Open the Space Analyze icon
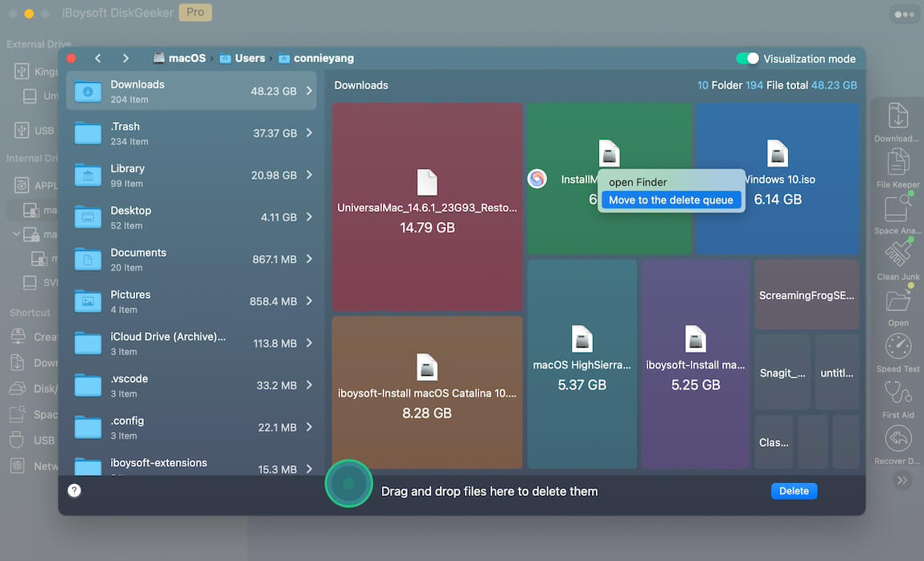 coord(897,209)
